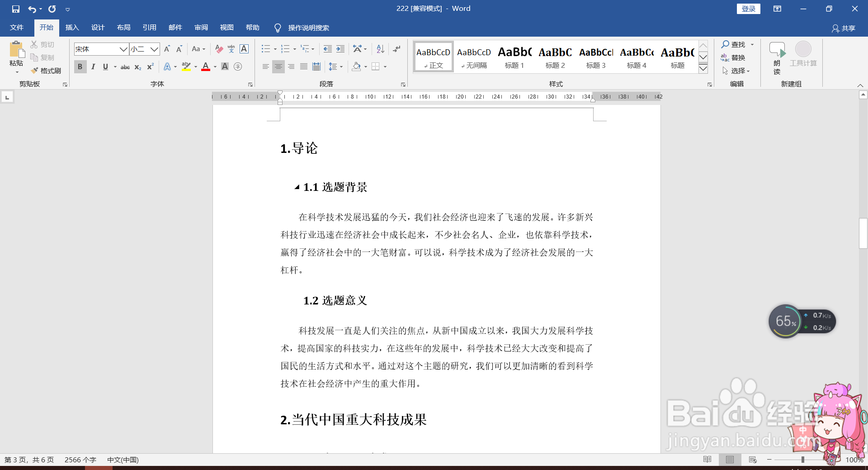Image resolution: width=868 pixels, height=470 pixels.
Task: Collapse the 1.1 选题背景 heading triangle
Action: (297, 187)
